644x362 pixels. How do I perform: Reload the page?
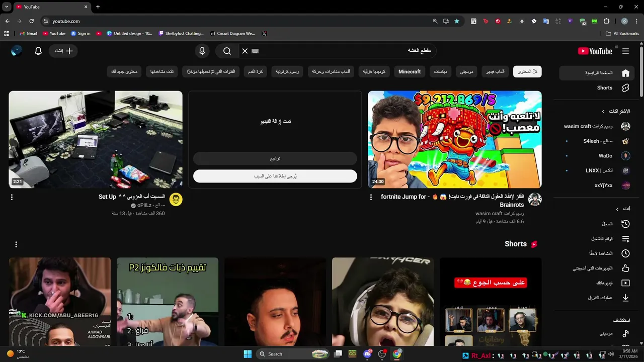pyautogui.click(x=31, y=21)
